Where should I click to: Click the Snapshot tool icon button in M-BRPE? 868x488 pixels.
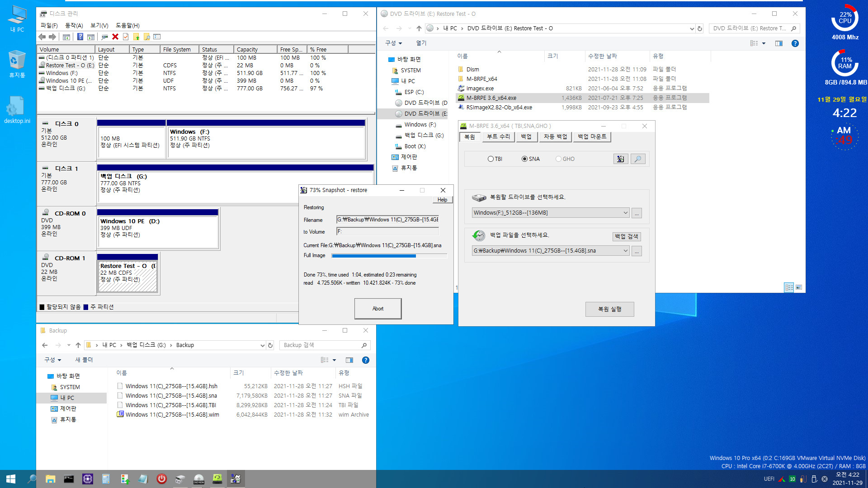coord(621,159)
